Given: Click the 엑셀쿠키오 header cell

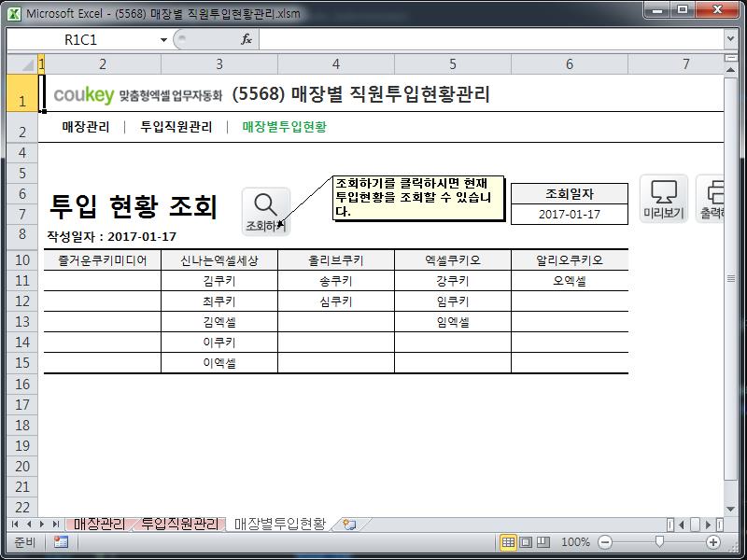Looking at the screenshot, I should [453, 260].
